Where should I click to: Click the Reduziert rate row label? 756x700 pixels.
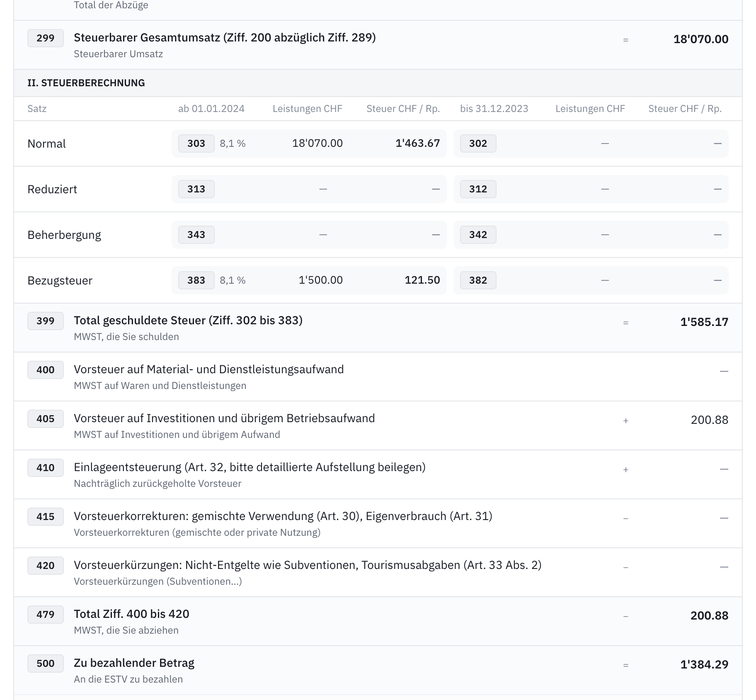pos(52,189)
